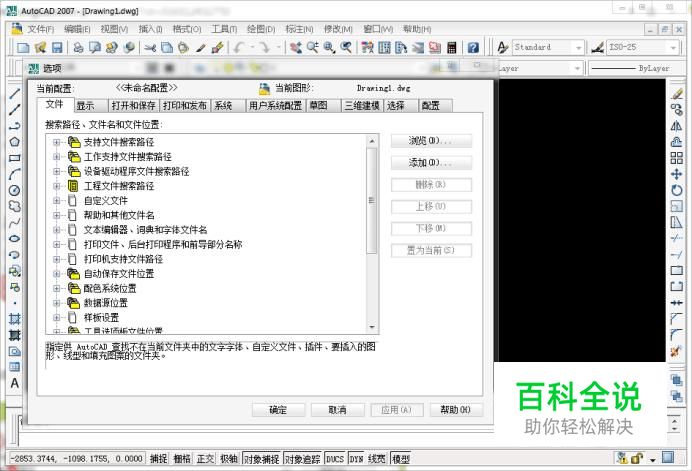Open the 文件(F) menu
Viewport: 692px width, 471px height.
coord(41,30)
